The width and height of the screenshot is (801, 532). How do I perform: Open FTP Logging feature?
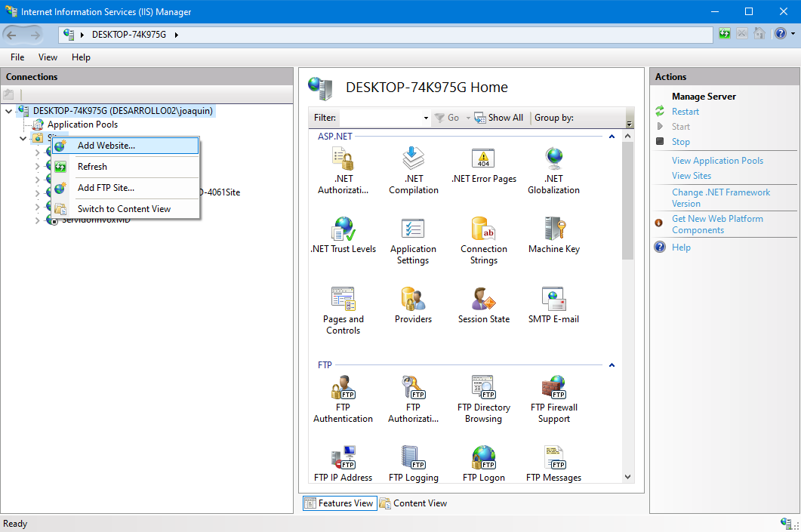tap(413, 463)
